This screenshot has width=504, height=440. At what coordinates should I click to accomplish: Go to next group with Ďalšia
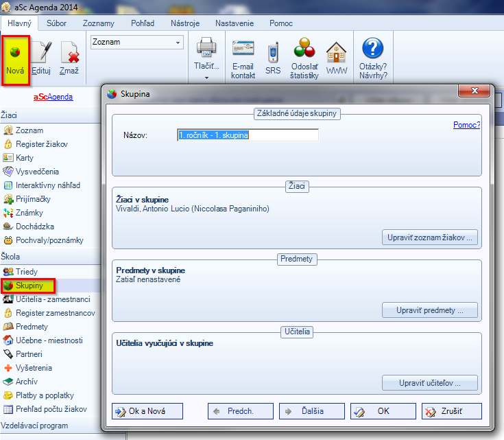click(x=312, y=411)
